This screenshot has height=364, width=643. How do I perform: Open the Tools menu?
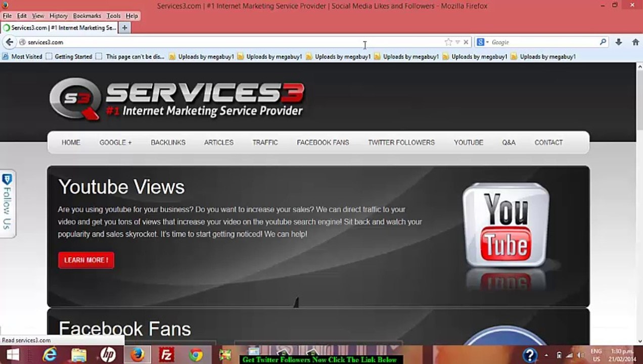[x=113, y=16]
